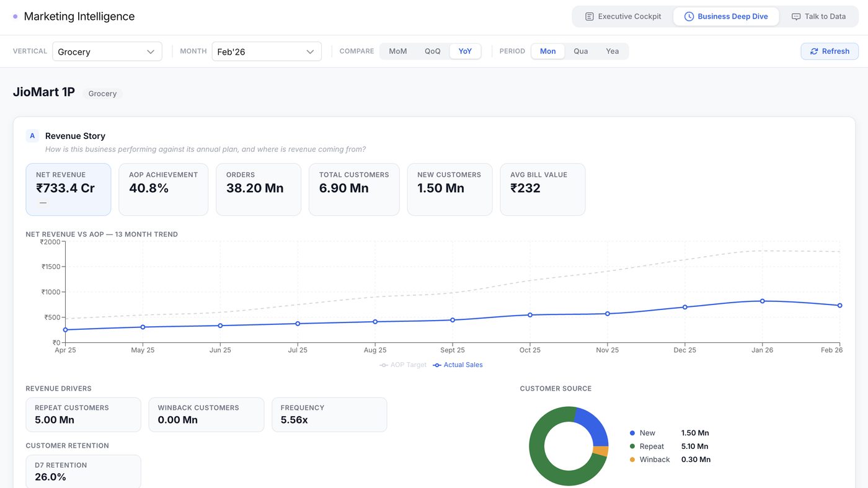
Task: Click the Refresh arrows icon
Action: click(x=814, y=51)
